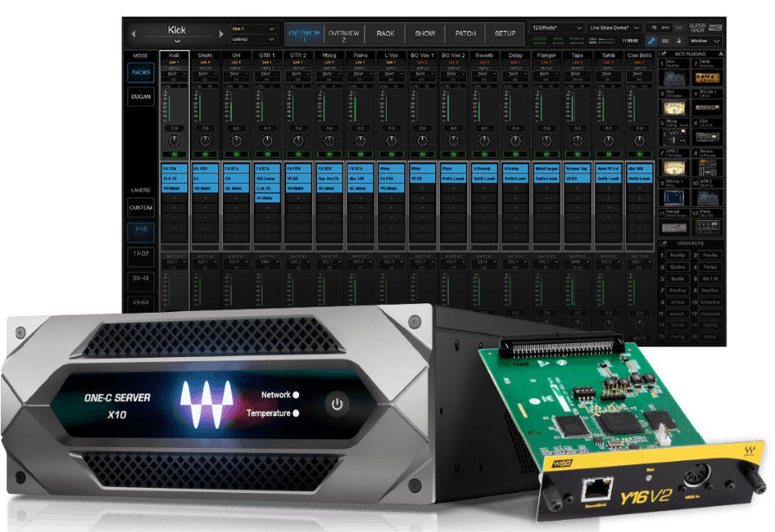Click SSL Comp plugin slot in GTR 1
Viewport: 775px width, 532px height.
[267, 178]
